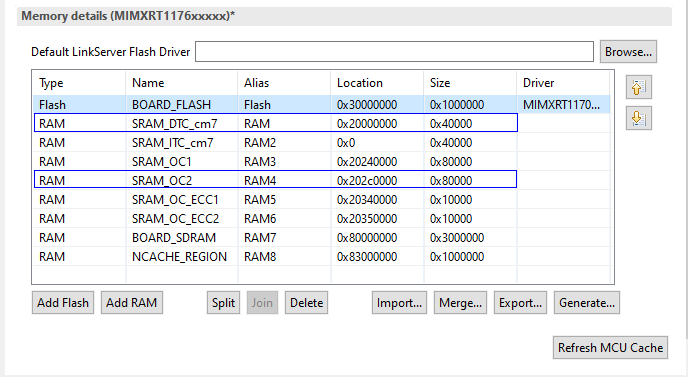Merge memory configuration
Screen dimensions: 688x377
460,303
